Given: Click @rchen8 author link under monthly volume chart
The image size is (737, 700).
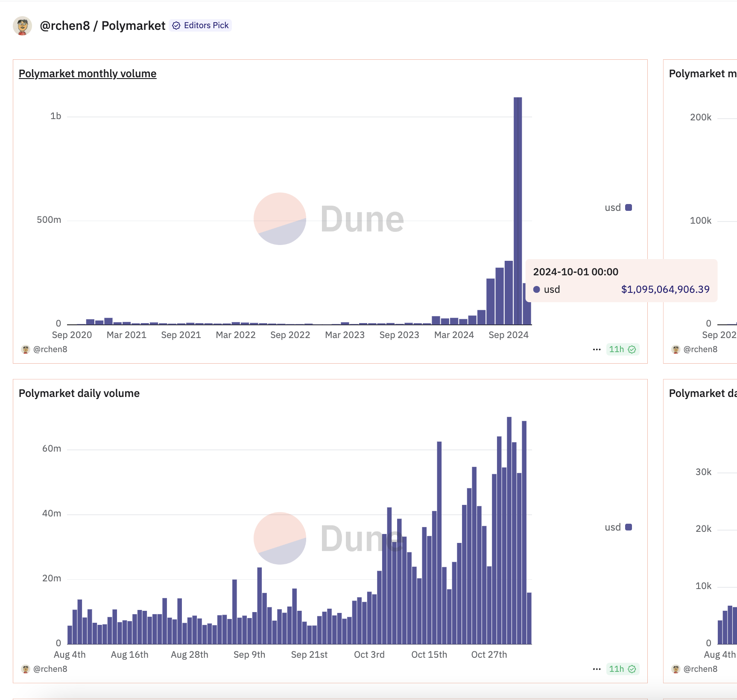Looking at the screenshot, I should (50, 349).
